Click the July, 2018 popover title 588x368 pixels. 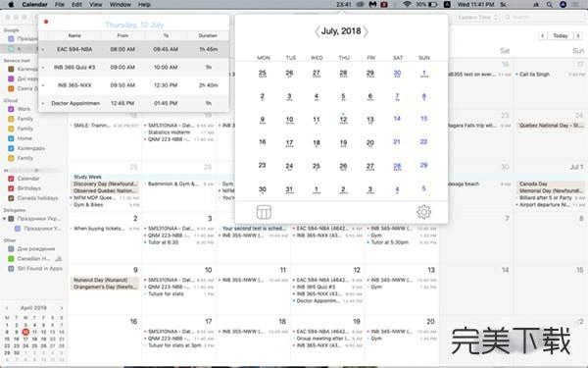[x=341, y=31]
